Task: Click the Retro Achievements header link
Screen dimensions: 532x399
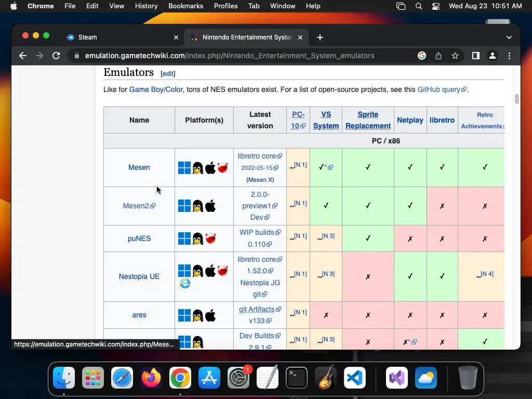Action: tap(483, 120)
